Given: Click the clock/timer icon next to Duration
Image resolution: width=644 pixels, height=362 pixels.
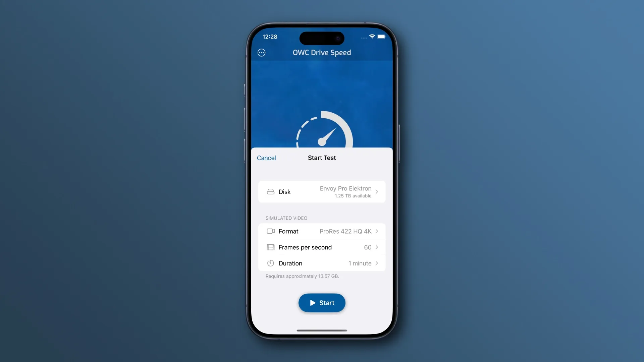Looking at the screenshot, I should (x=270, y=263).
